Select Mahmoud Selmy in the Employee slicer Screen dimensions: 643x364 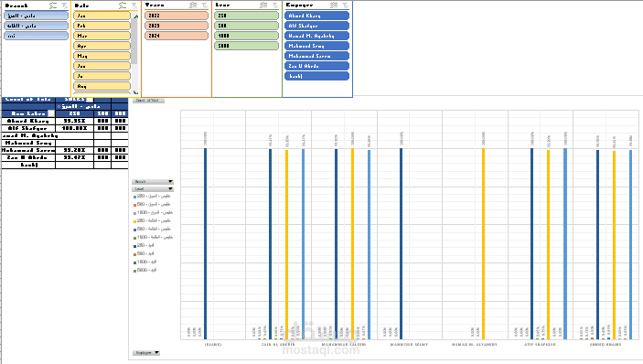[317, 46]
